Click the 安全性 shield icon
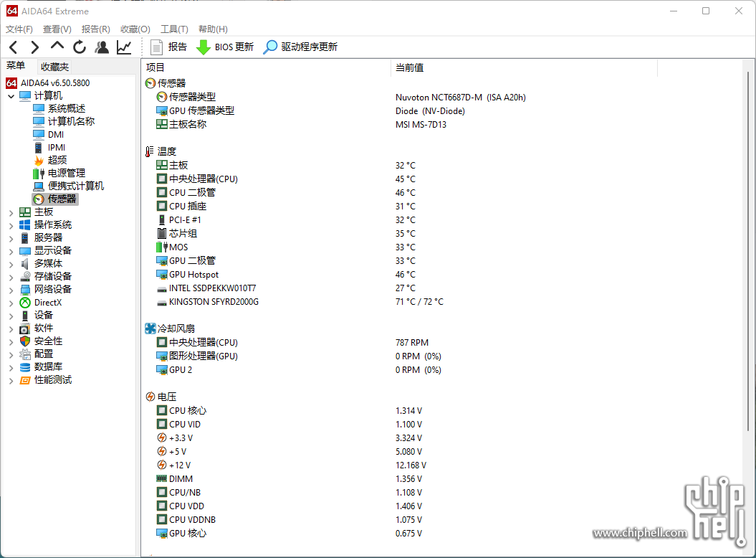Viewport: 756px width, 558px height. point(25,341)
